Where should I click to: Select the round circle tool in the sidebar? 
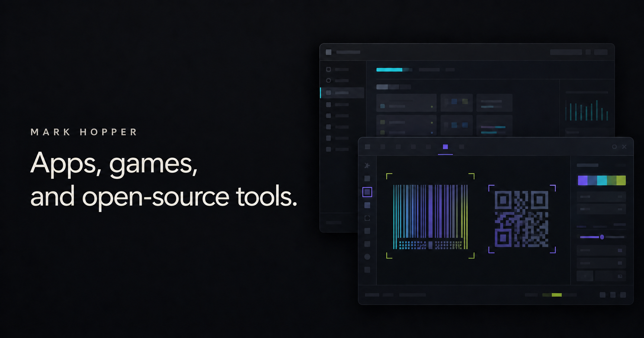(367, 257)
